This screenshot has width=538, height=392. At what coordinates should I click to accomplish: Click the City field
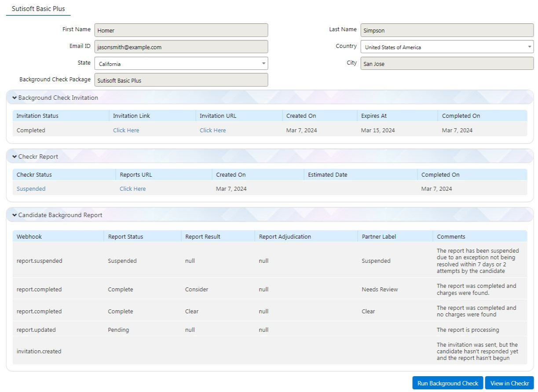(x=447, y=64)
